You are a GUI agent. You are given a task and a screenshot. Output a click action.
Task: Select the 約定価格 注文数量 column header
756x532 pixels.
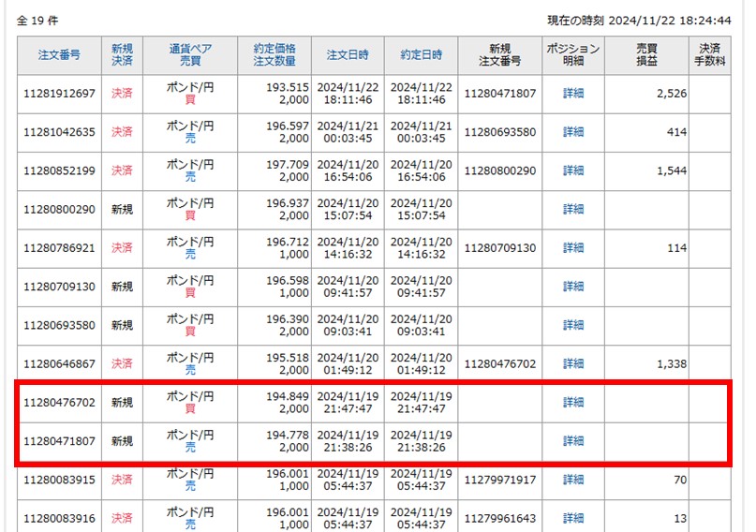pos(274,55)
